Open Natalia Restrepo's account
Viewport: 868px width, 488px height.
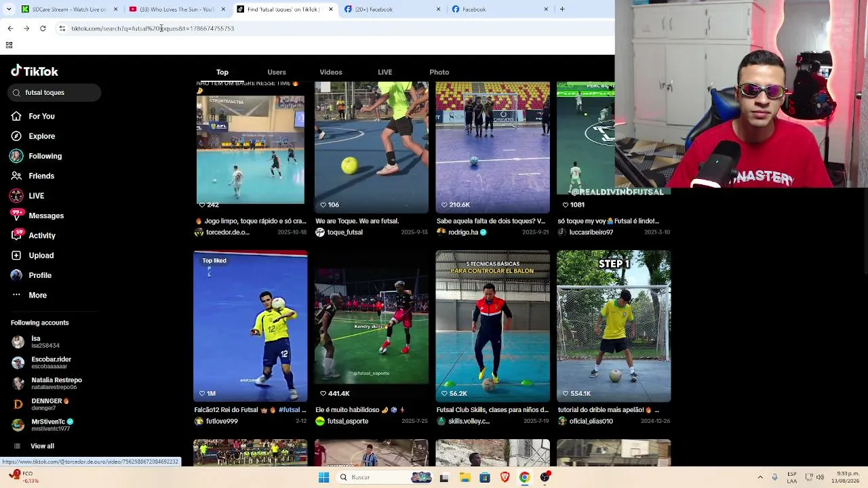[47, 384]
